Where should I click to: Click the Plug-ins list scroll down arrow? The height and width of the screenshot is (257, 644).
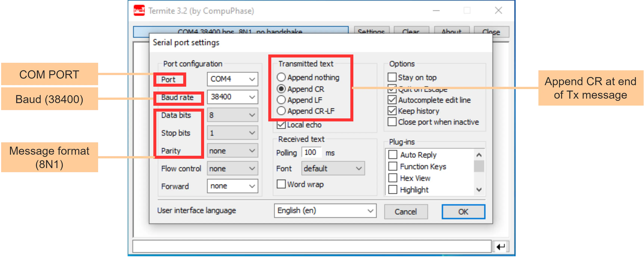coord(479,189)
